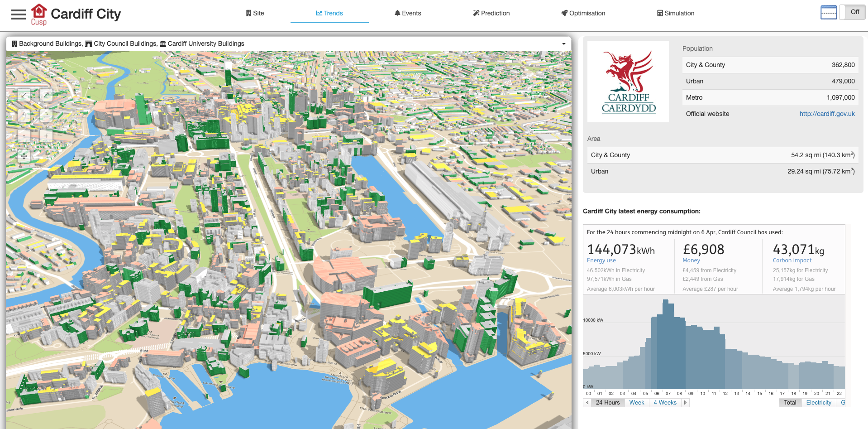This screenshot has width=868, height=429.
Task: Click 'Cardiff City latest energy consumption:' heading
Action: click(x=641, y=211)
